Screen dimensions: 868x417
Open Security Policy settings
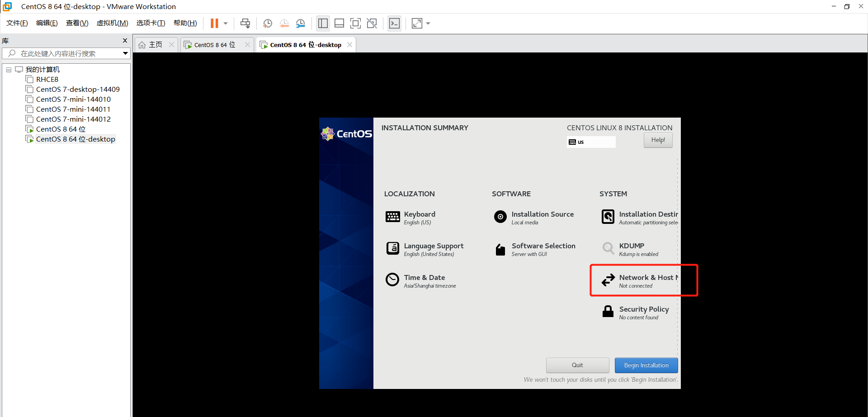(644, 313)
